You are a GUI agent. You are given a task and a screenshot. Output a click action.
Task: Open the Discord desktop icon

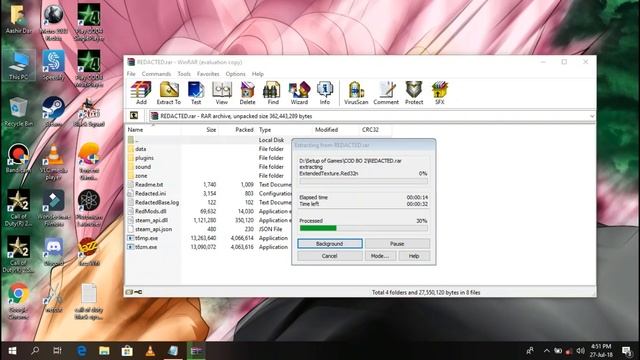click(x=53, y=251)
